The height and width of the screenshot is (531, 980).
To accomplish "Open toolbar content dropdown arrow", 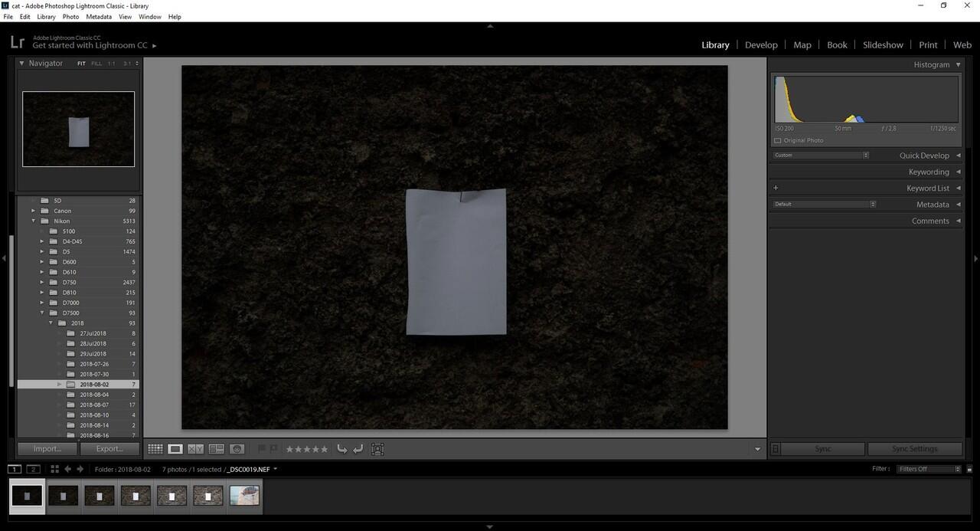I will [758, 449].
